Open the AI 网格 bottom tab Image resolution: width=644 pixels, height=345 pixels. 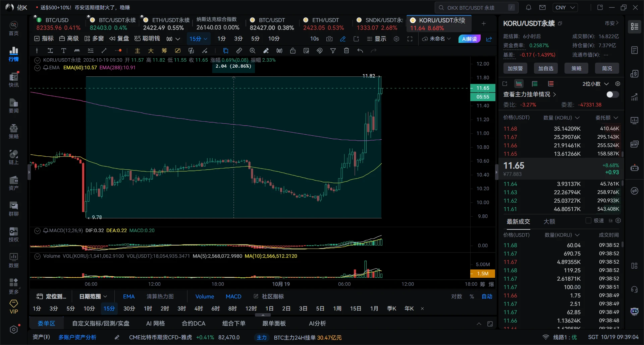(155, 324)
